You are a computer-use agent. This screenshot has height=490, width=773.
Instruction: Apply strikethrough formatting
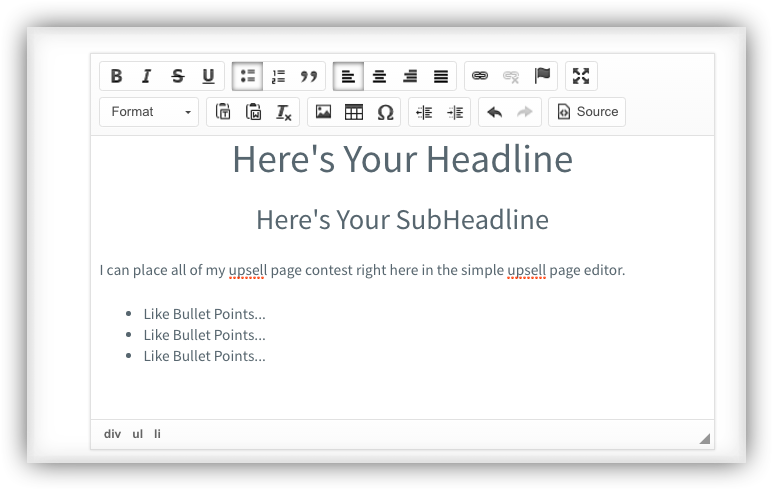click(x=177, y=76)
